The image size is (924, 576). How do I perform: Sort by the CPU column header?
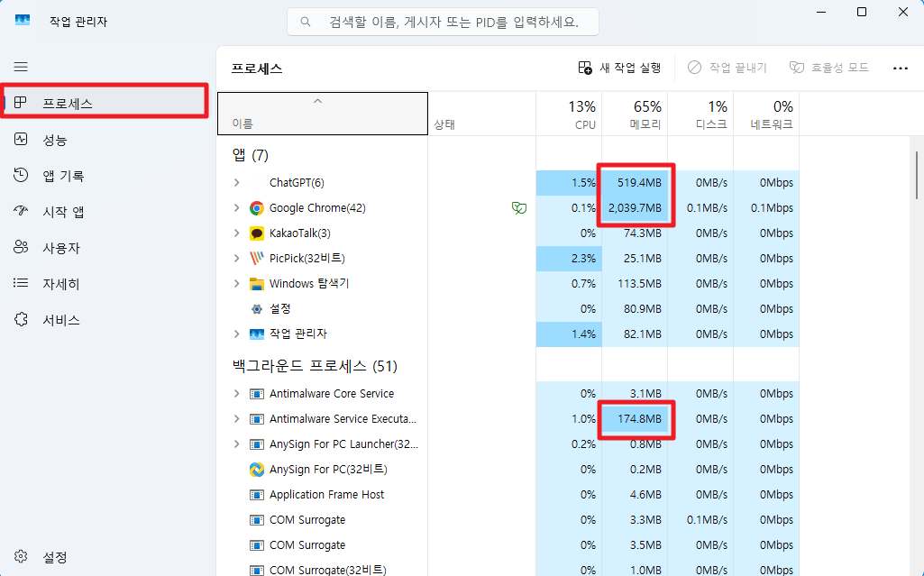569,114
